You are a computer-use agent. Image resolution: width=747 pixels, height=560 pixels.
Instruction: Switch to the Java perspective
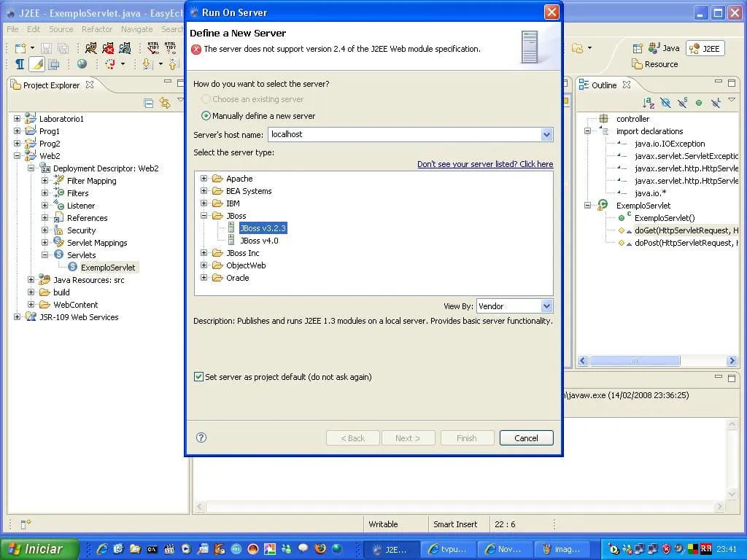(x=664, y=48)
